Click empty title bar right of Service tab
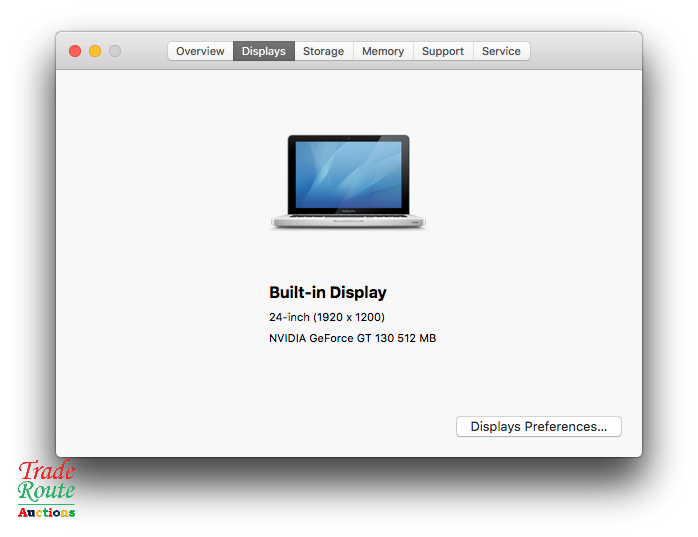 click(x=585, y=51)
